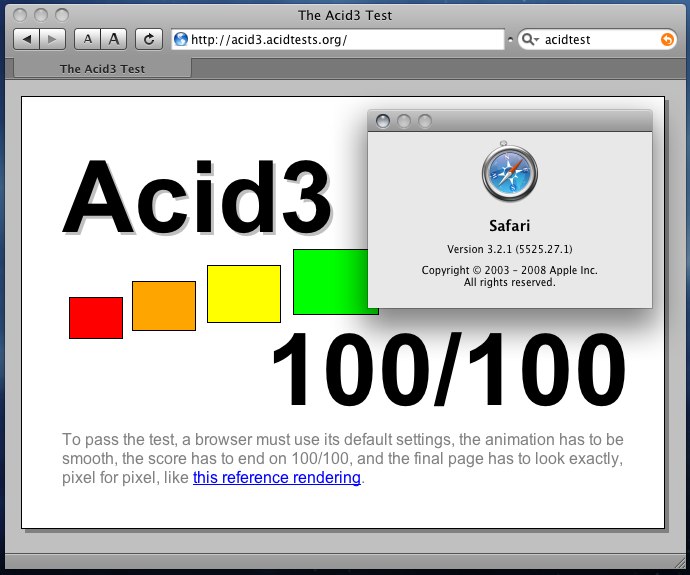Click the 'Acid3' heading
The width and height of the screenshot is (690, 575).
(x=198, y=197)
